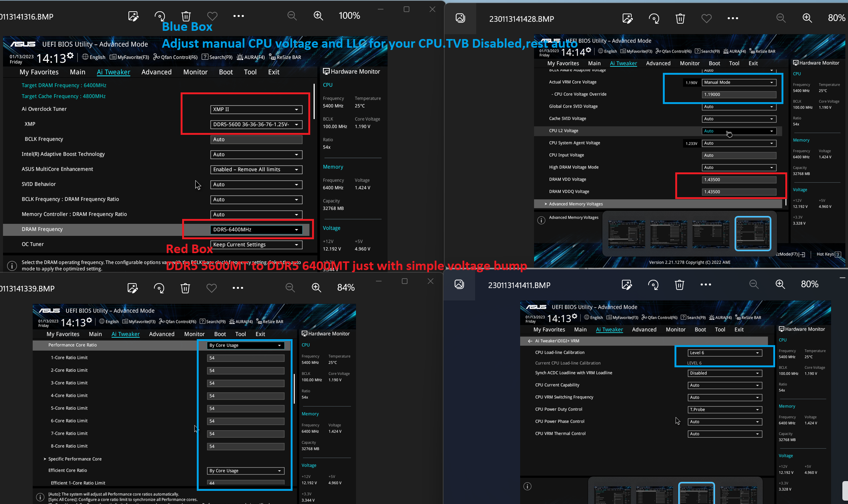The width and height of the screenshot is (848, 504).
Task: Click edit image icon in 230113141428.BMP window
Action: (x=628, y=18)
